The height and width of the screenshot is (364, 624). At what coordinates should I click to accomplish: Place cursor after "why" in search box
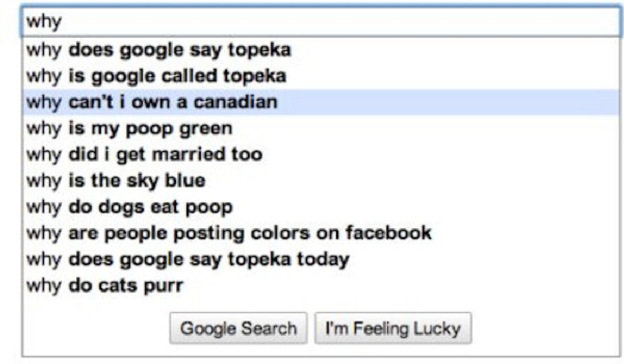coord(62,22)
